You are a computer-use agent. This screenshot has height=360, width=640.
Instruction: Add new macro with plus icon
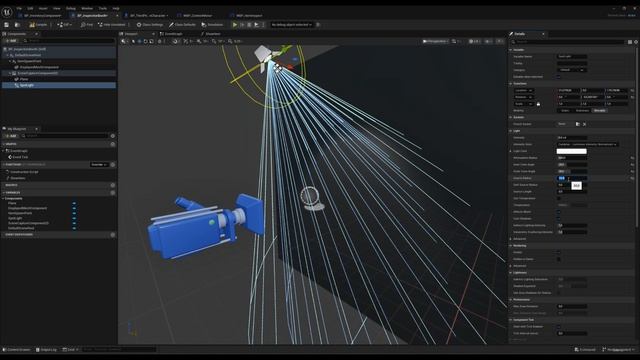click(113, 185)
